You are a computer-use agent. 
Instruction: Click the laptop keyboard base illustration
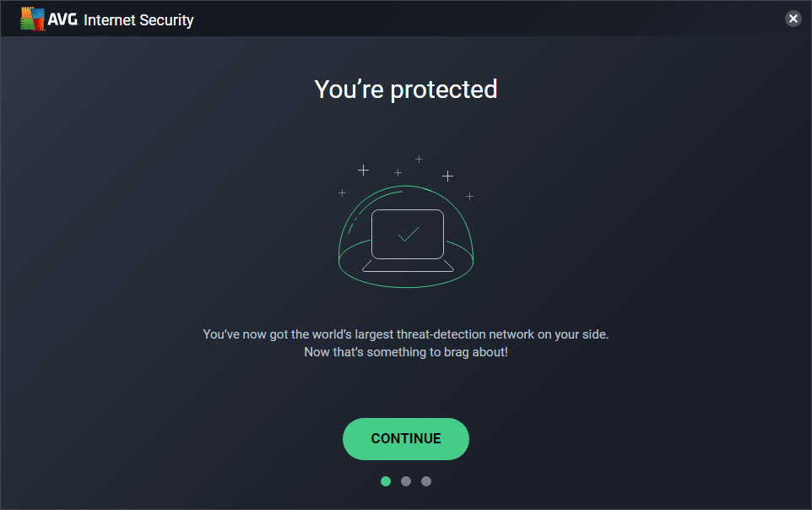click(408, 266)
